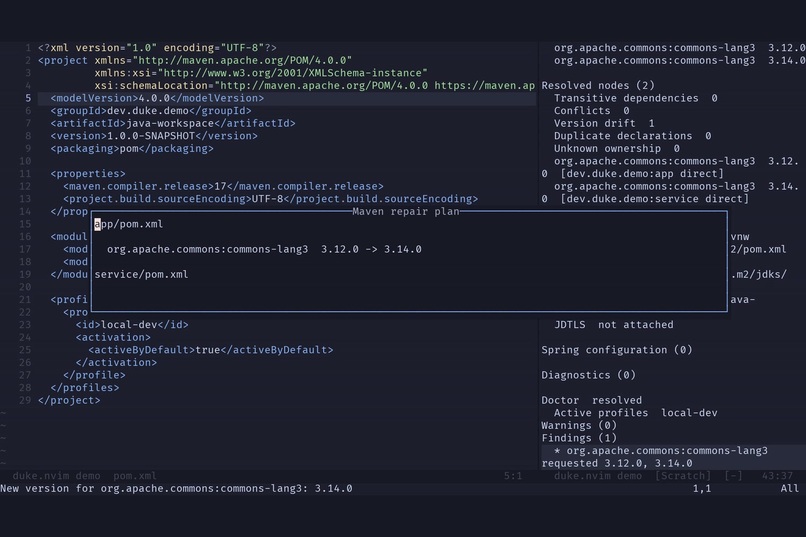Click the 'Warnings (0)' heading

pos(579,425)
